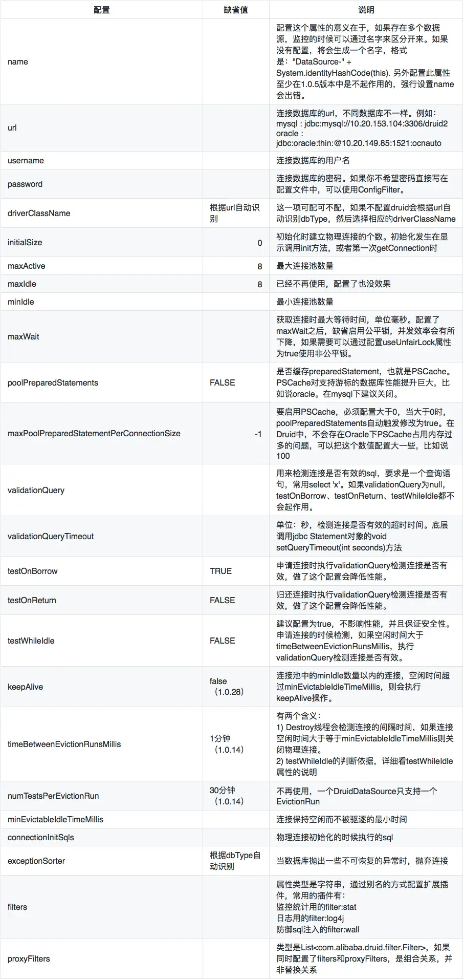The image size is (464, 980).
Task: Click the default value -1
Action: pyautogui.click(x=258, y=434)
